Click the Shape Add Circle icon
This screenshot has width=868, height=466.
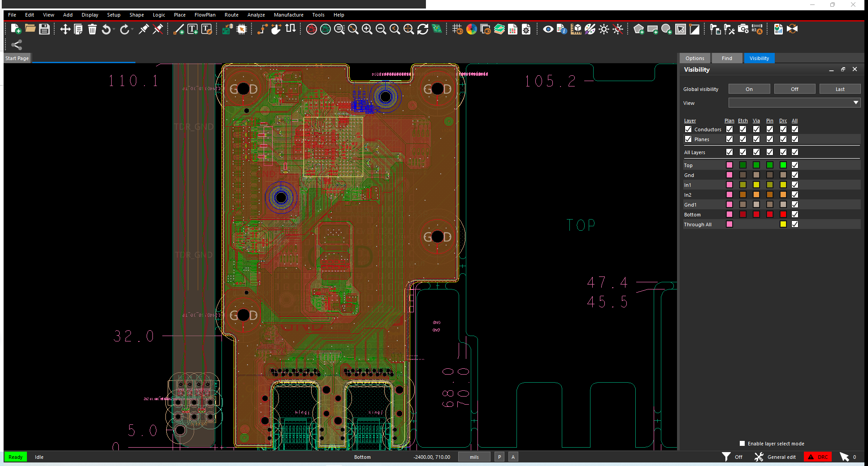[x=667, y=29]
